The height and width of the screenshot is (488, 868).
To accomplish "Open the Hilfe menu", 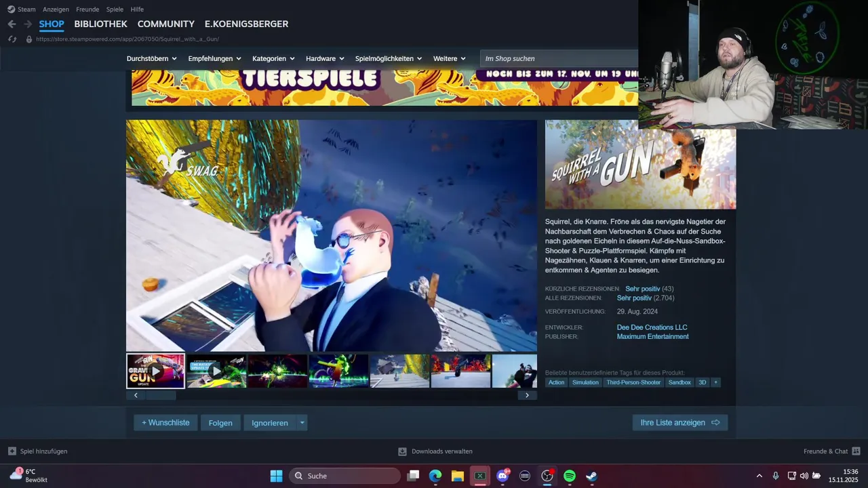I will [137, 9].
